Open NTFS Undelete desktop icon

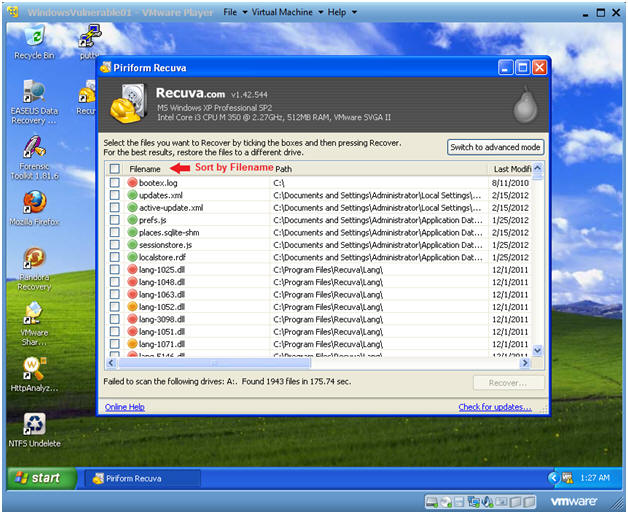(x=34, y=430)
